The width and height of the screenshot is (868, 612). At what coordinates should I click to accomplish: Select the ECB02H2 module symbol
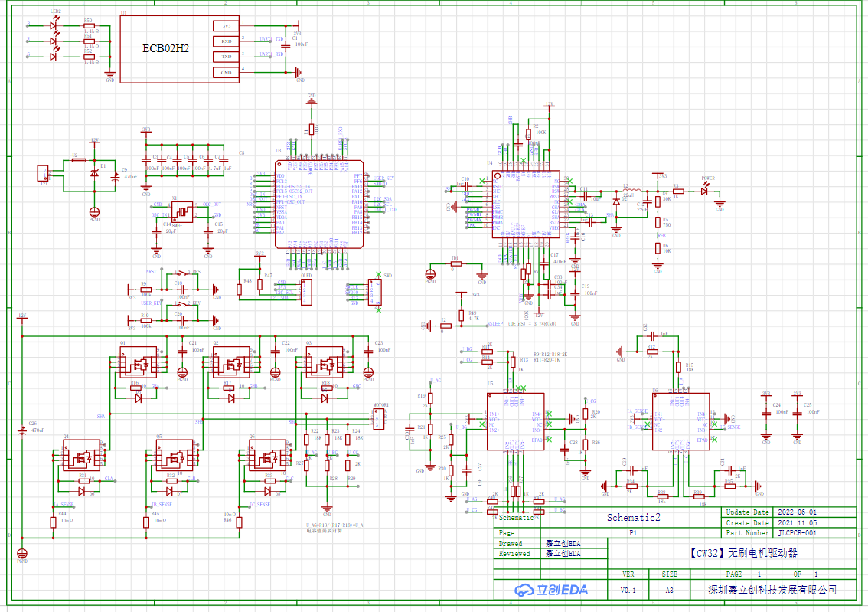coord(165,48)
